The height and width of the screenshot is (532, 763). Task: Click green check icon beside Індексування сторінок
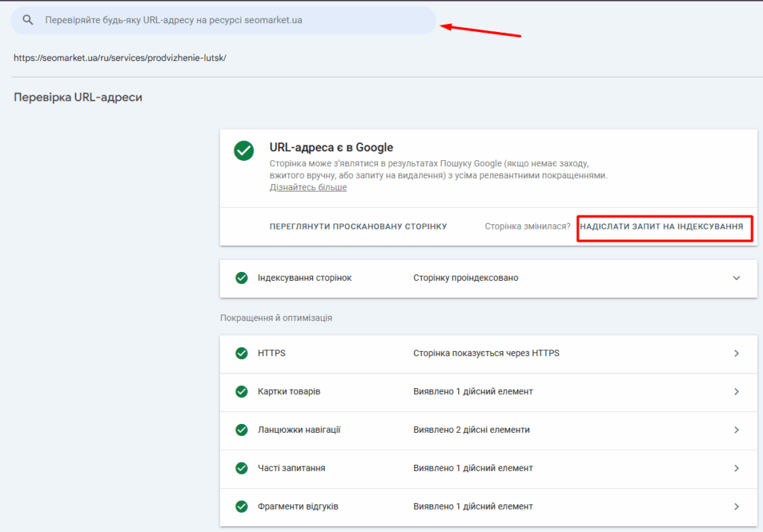[241, 278]
